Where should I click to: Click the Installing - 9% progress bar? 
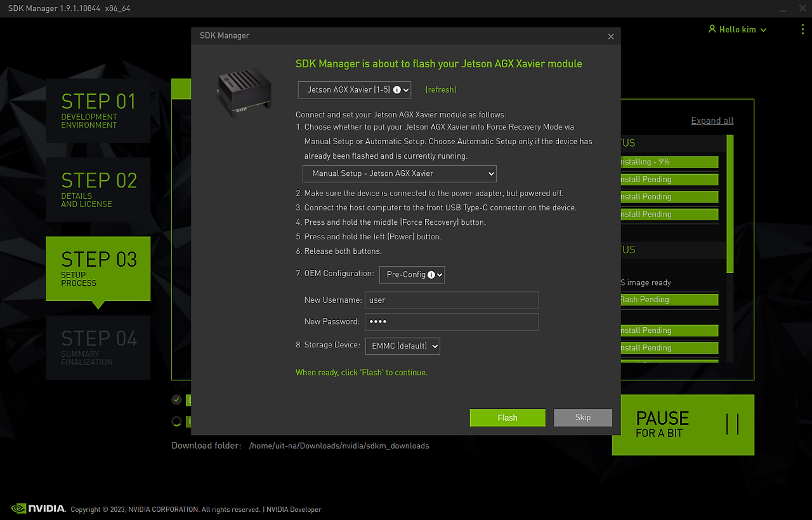(x=669, y=162)
